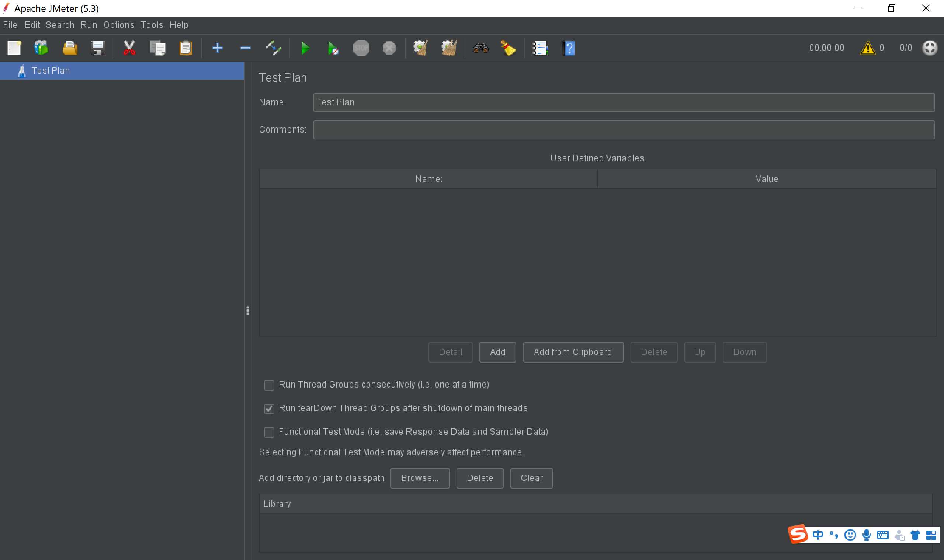This screenshot has height=560, width=944.
Task: Click the Toggle enable/disable icon
Action: [x=273, y=48]
